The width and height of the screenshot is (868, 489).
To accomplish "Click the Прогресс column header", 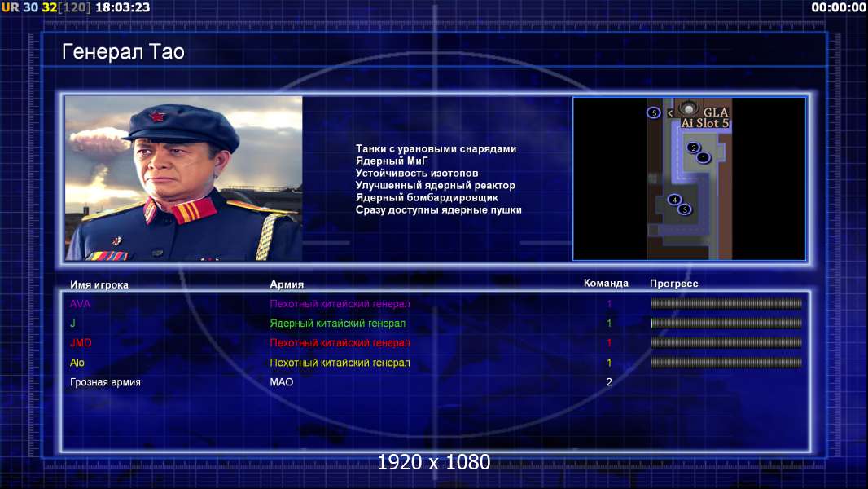I will 673,284.
